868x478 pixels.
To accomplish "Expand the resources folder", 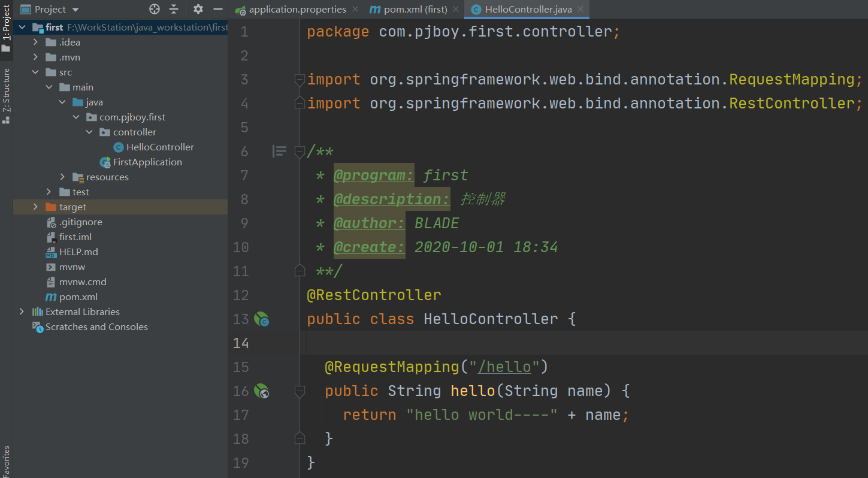I will (x=62, y=177).
